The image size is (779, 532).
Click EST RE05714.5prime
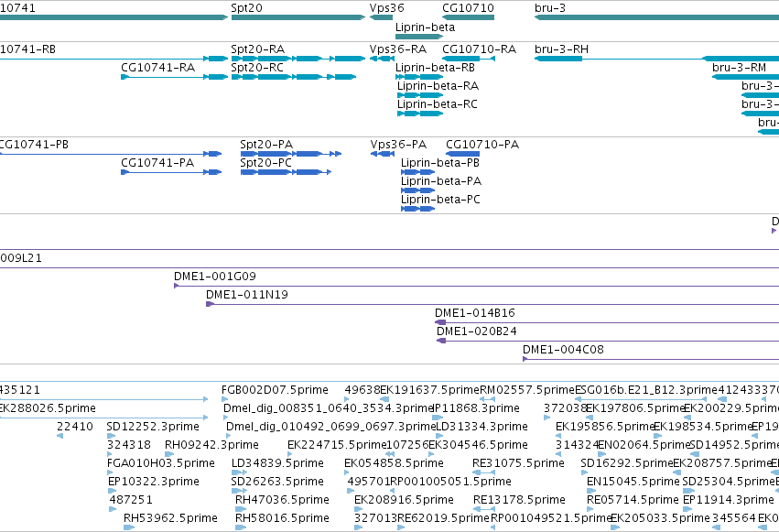(633, 500)
